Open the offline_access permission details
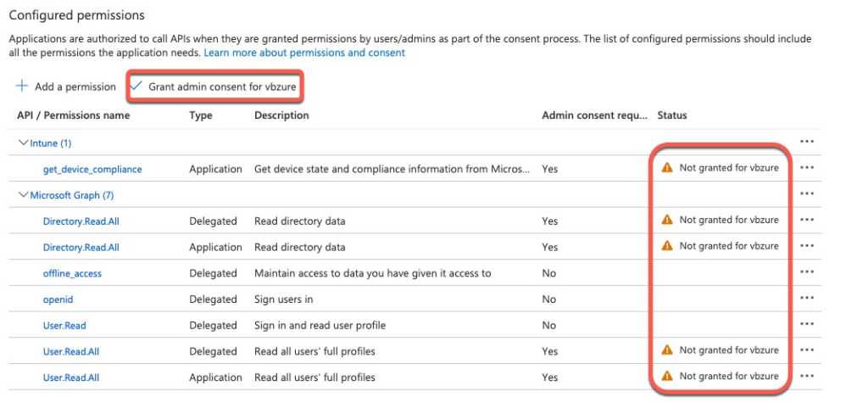 click(74, 273)
